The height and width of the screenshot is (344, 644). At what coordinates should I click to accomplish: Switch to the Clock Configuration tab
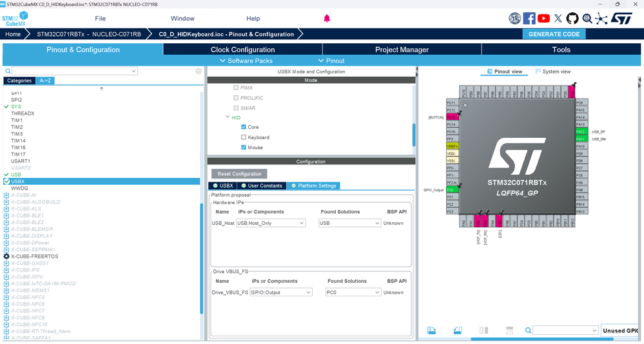coord(243,50)
